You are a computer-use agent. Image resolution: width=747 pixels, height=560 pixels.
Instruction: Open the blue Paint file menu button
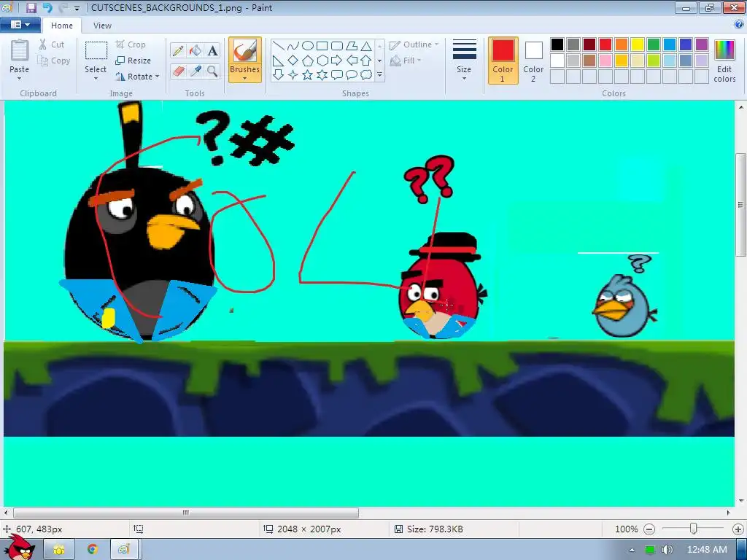click(x=20, y=25)
